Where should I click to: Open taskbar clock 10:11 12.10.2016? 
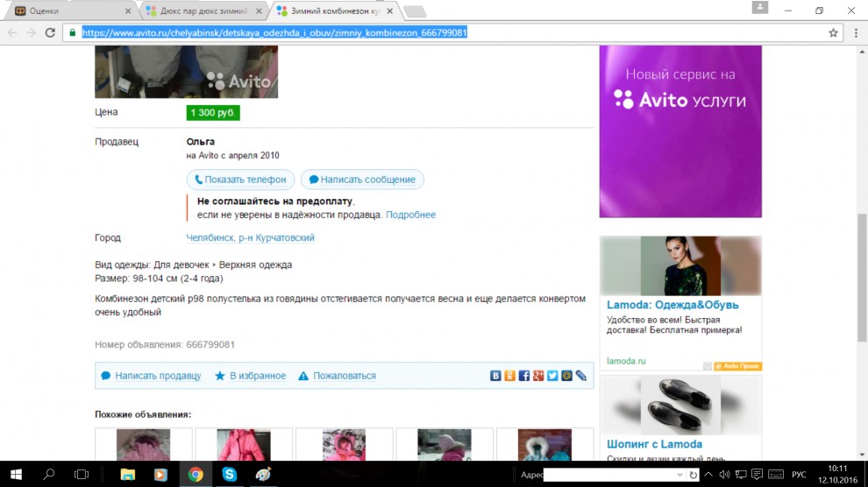tap(838, 474)
